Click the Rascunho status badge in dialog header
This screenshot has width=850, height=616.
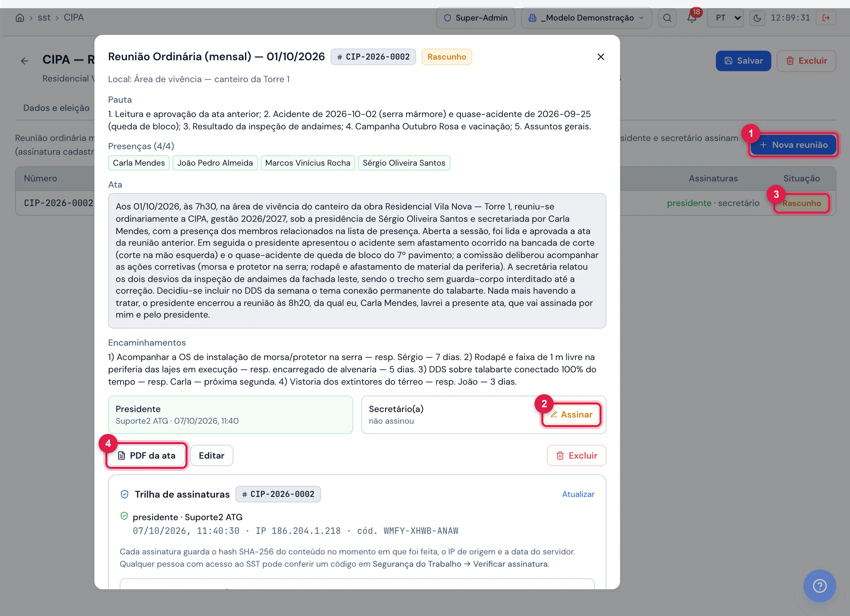(x=446, y=56)
